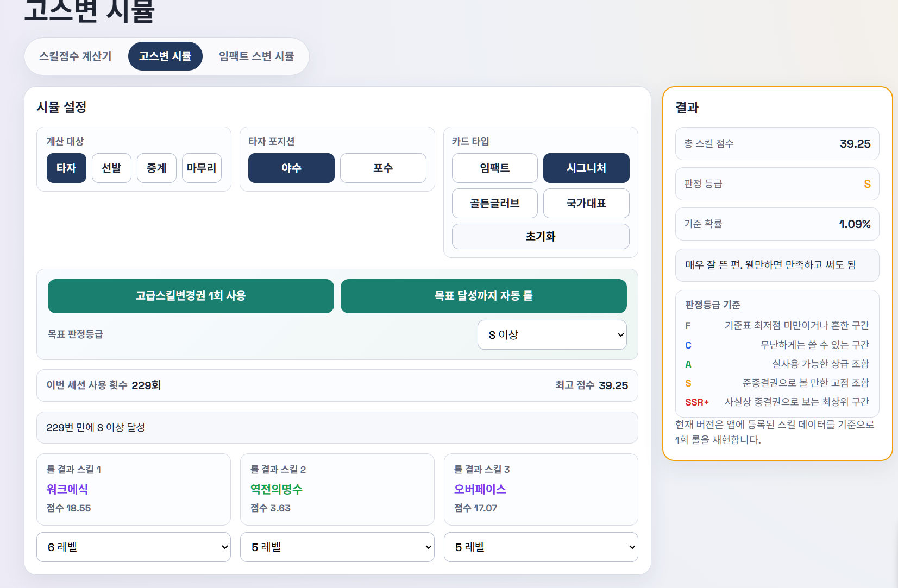Click the 초기화 reset button
Viewport: 898px width, 588px height.
coord(541,237)
